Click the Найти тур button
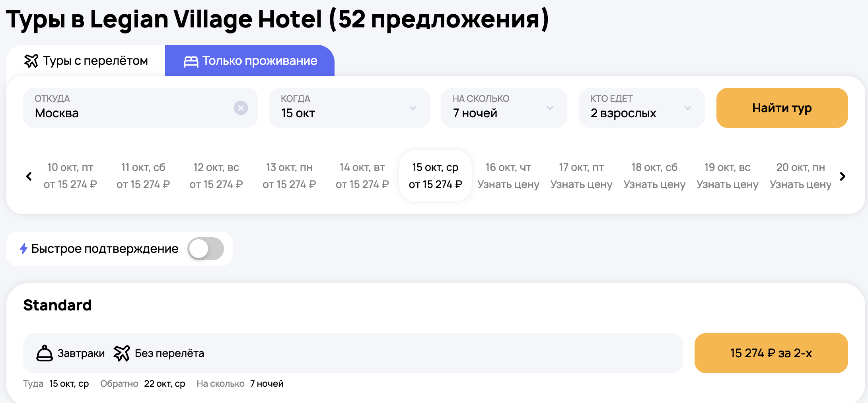868x403 pixels. pos(782,108)
